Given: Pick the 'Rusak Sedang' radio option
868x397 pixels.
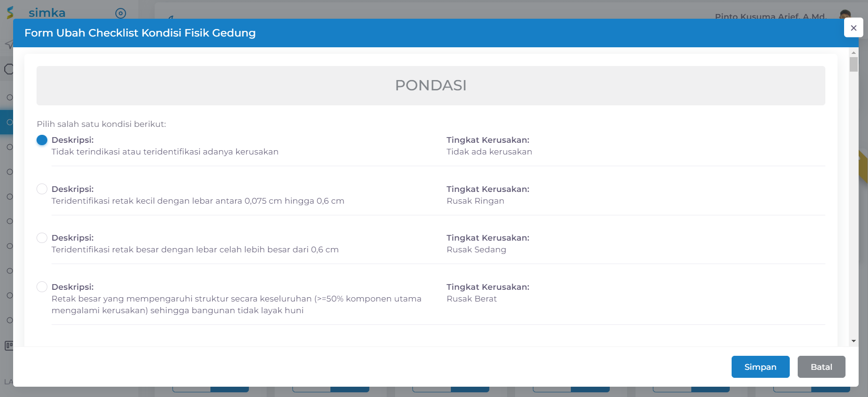Looking at the screenshot, I should [x=42, y=238].
